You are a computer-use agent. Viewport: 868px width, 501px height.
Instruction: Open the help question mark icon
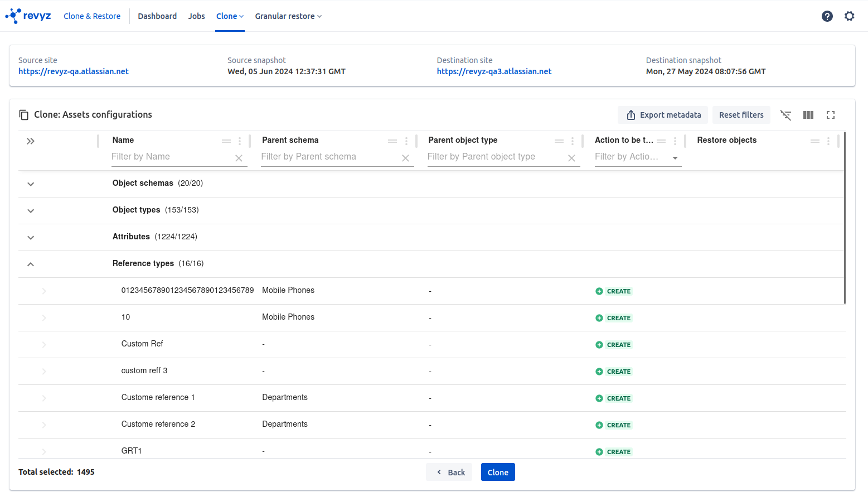point(827,16)
